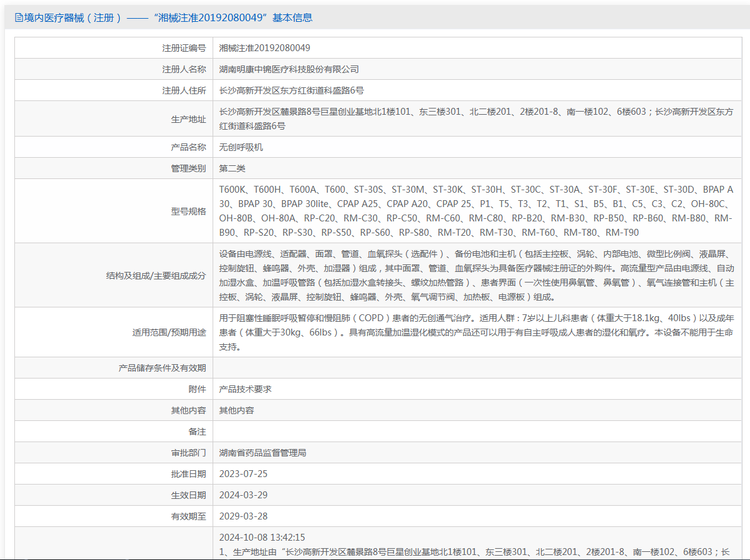The height and width of the screenshot is (560, 750).
Task: Select expiry date 2029-03-28
Action: (x=243, y=516)
